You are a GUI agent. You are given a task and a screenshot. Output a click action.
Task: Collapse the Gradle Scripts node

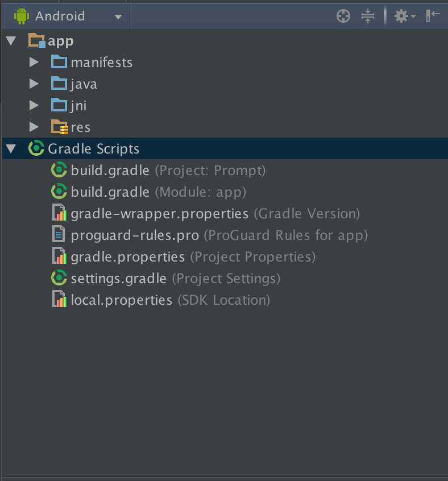[x=11, y=149]
